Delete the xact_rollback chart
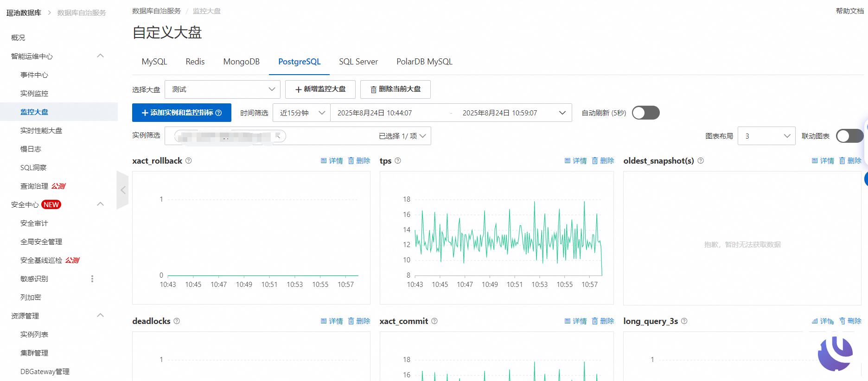 point(359,161)
